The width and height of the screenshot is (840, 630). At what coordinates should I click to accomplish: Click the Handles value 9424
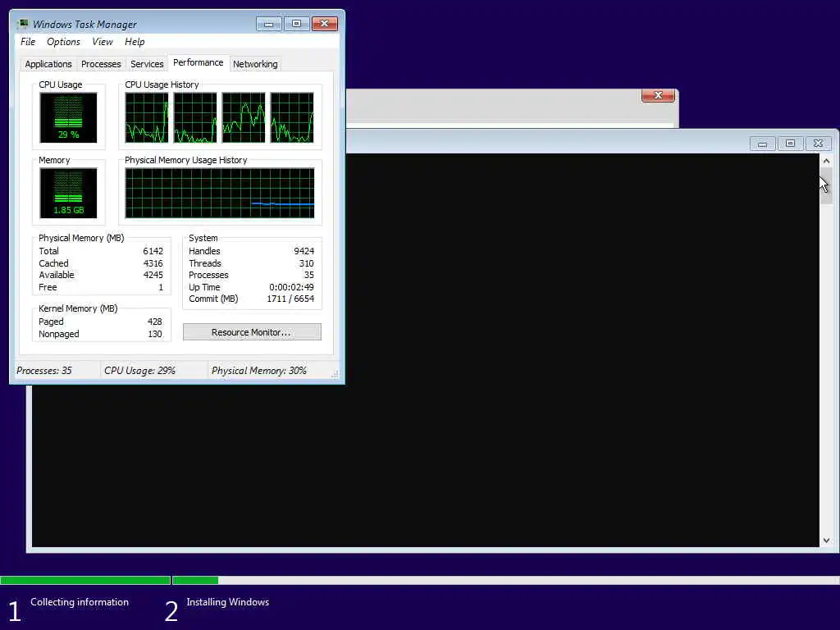pyautogui.click(x=304, y=251)
